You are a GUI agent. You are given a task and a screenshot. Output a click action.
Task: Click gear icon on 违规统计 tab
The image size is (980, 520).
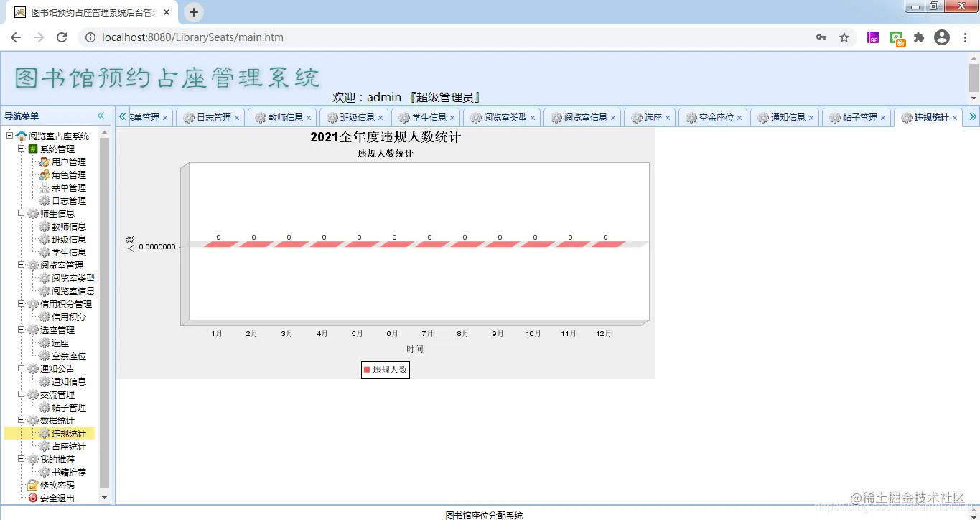pos(907,118)
